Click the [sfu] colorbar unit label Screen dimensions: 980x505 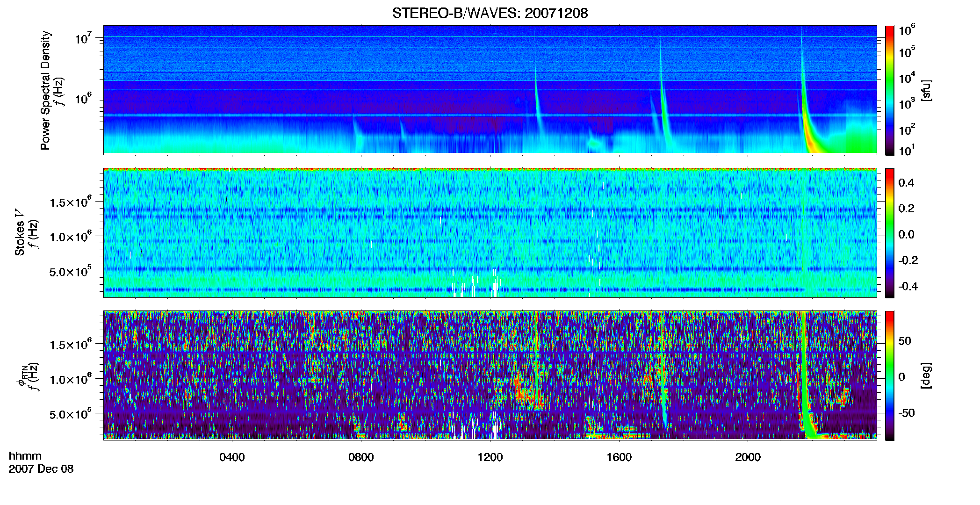coord(926,90)
